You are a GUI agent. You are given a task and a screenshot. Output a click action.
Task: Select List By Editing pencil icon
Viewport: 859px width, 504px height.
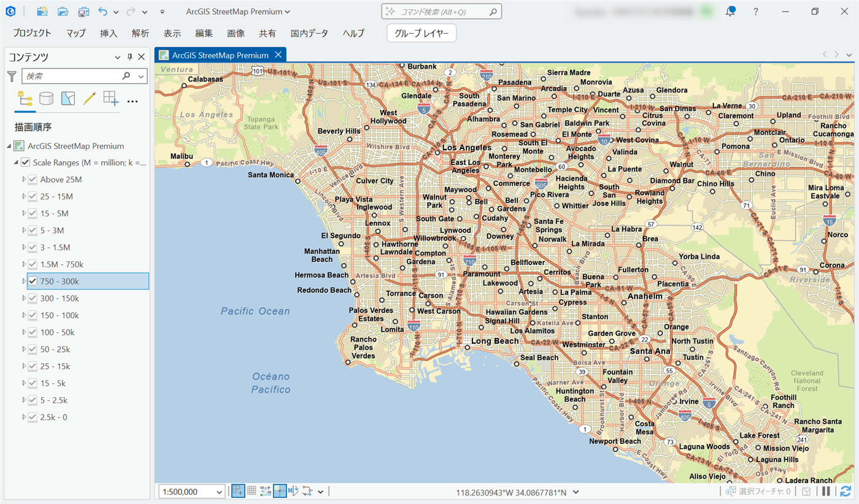tap(90, 99)
